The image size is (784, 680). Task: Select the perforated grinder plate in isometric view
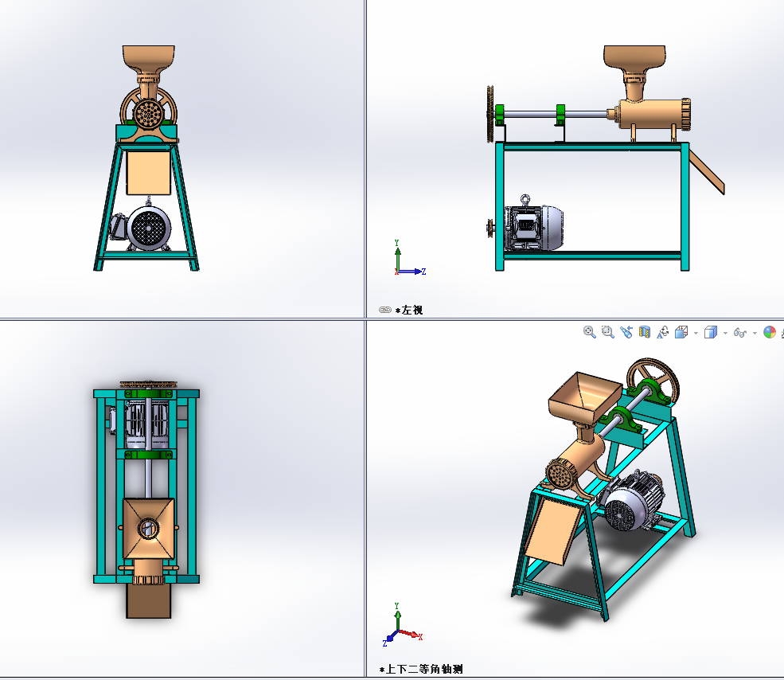click(560, 475)
